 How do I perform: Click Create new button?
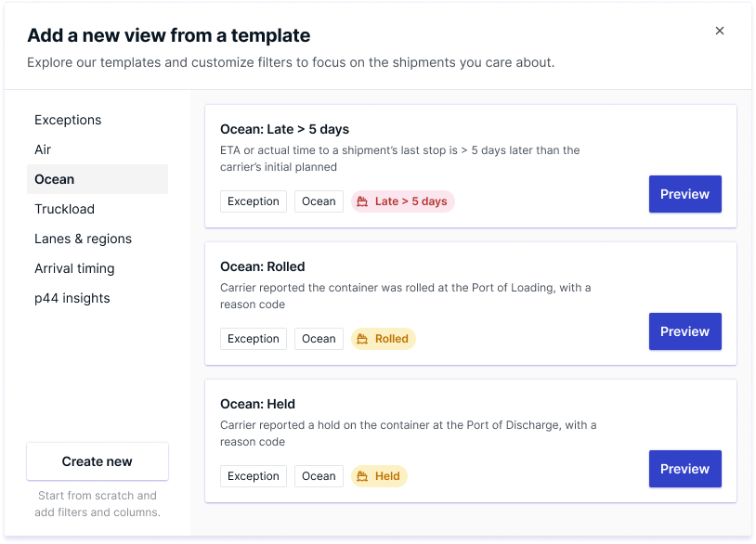point(98,461)
